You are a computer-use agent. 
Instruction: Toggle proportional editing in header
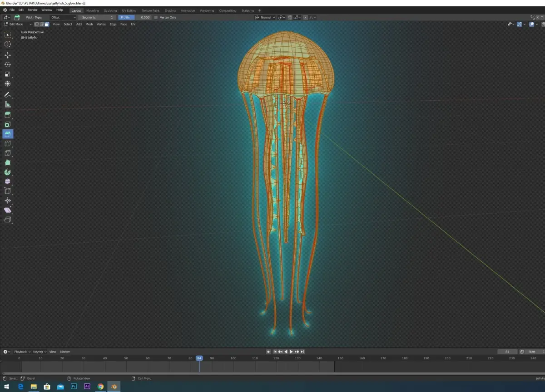(306, 17)
